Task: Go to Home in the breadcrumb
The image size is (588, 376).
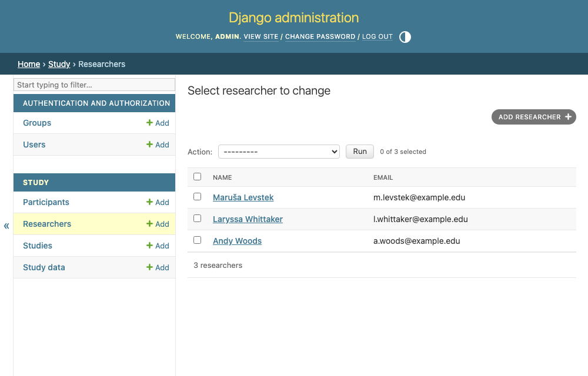Action: click(x=29, y=64)
